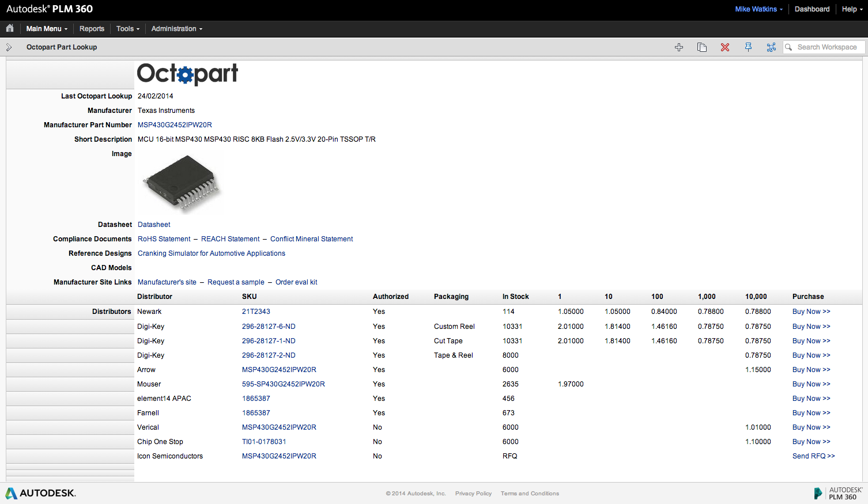
Task: Click Send RFQ for Icon Semiconductors
Action: (814, 456)
